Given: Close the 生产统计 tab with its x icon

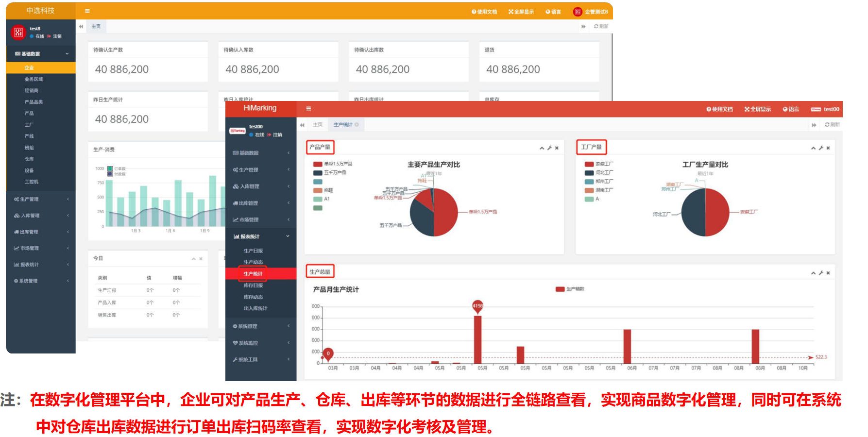Looking at the screenshot, I should [x=357, y=125].
